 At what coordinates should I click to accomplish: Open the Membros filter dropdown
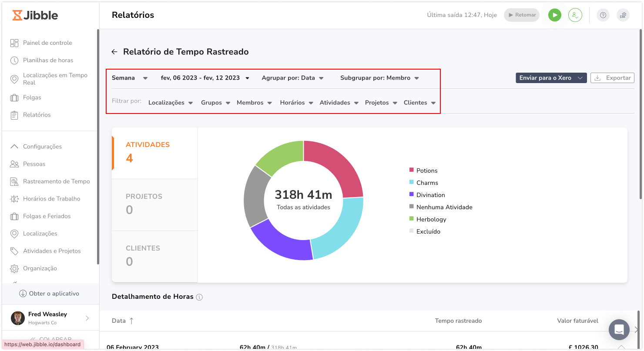coord(254,102)
